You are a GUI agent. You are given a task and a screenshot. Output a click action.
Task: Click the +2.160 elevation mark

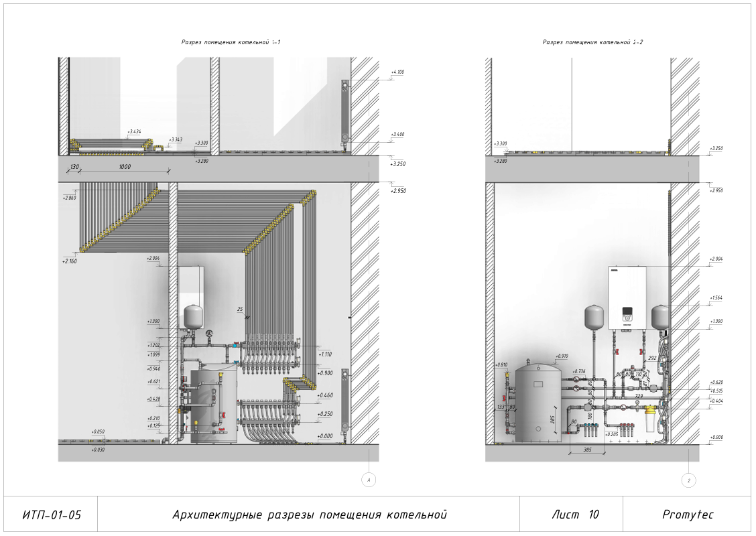pyautogui.click(x=70, y=261)
